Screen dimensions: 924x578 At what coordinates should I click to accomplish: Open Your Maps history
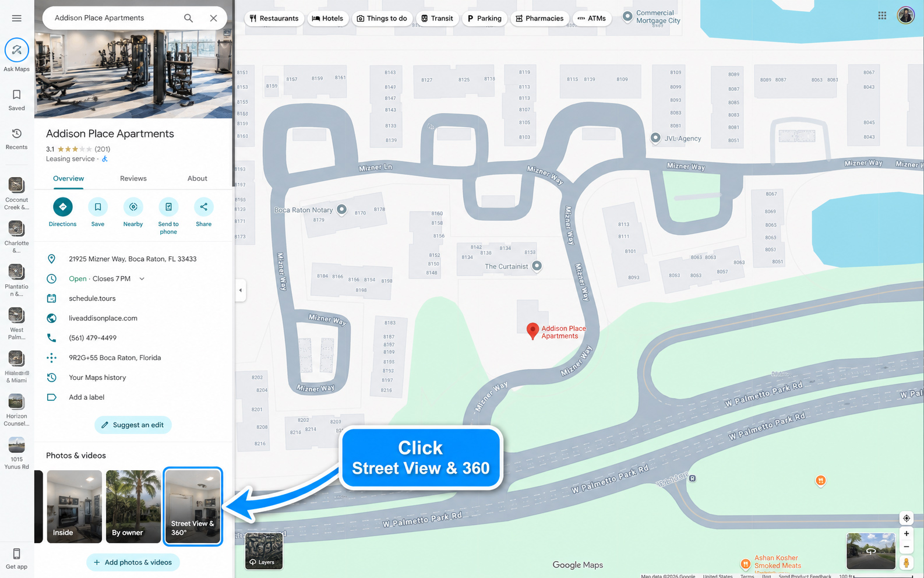(x=97, y=378)
